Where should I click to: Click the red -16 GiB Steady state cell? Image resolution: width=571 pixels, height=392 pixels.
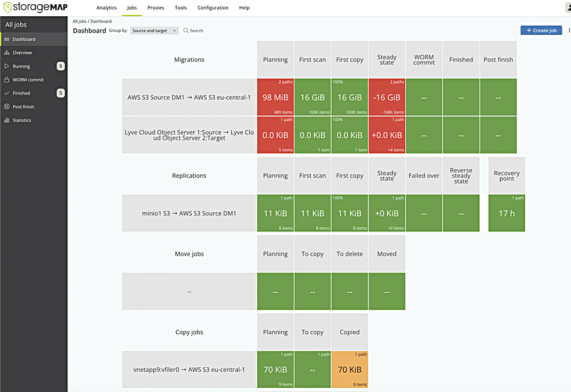coord(386,97)
